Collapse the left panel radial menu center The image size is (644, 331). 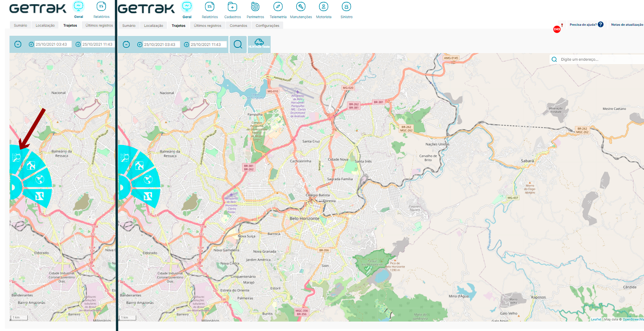tap(14, 187)
